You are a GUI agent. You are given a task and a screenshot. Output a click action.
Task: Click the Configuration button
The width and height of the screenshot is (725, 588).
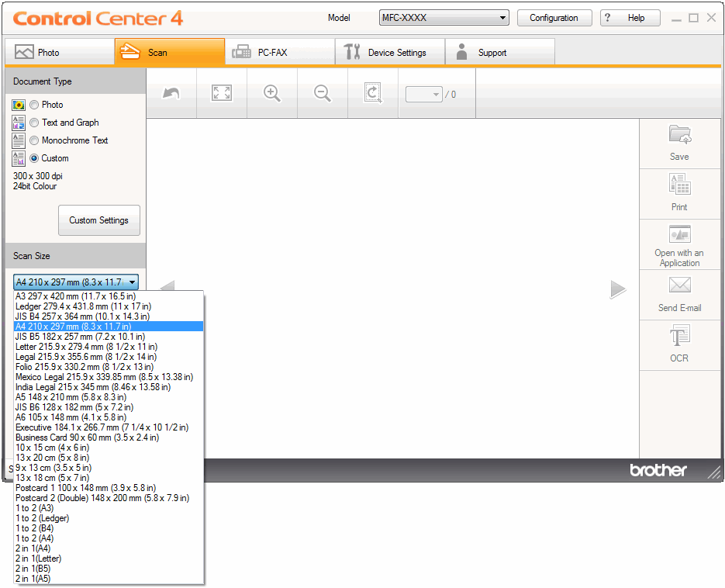[x=554, y=18]
